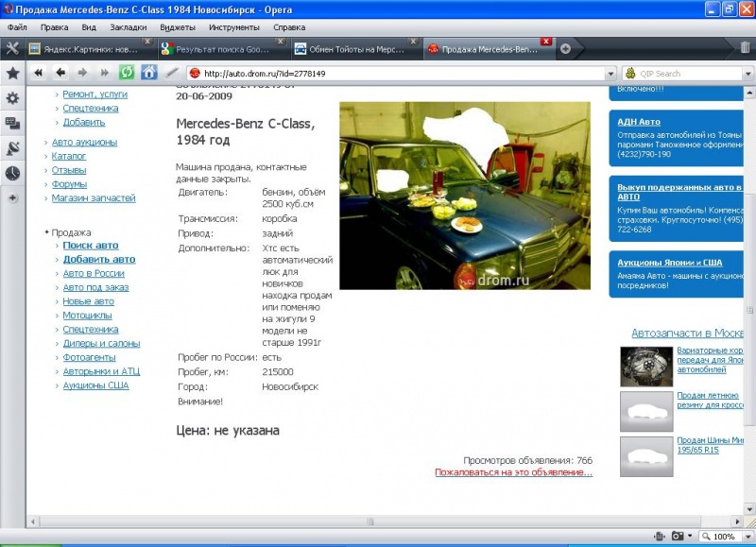Open the wrench panels toggle icon
Screen dimensions: 756x547
tap(12, 48)
